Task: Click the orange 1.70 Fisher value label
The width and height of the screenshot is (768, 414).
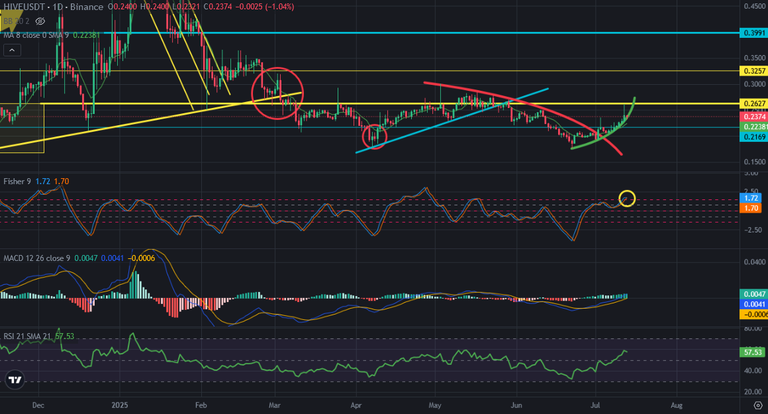Action: click(750, 208)
